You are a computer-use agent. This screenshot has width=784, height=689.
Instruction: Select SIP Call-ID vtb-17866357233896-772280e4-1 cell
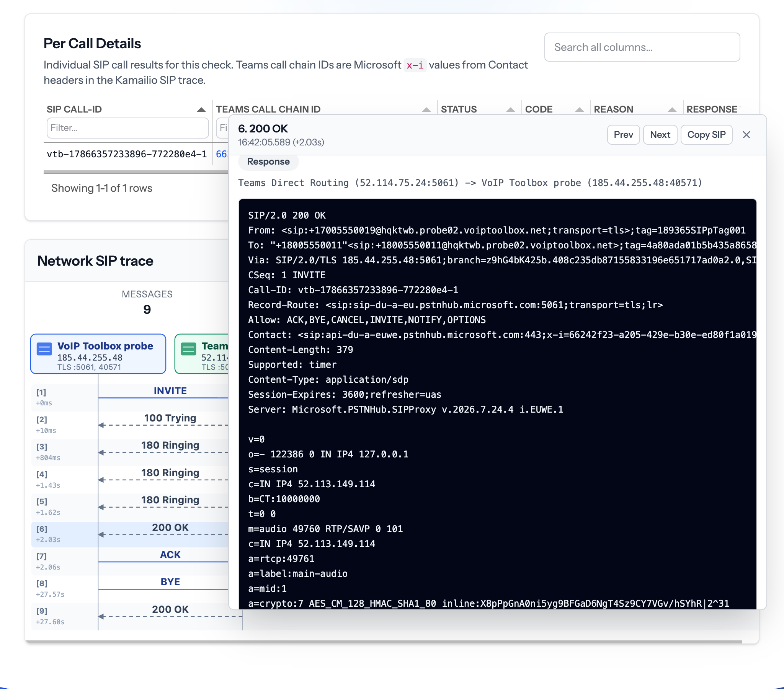pos(127,154)
